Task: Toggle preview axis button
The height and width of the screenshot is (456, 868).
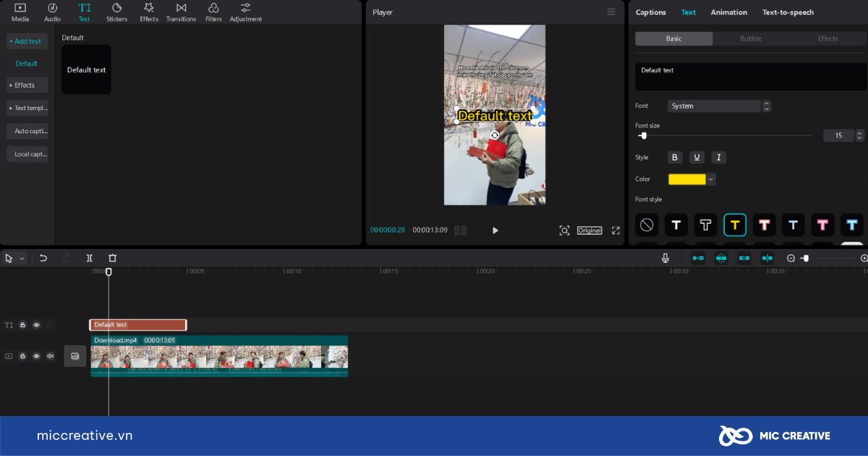Action: (x=767, y=258)
